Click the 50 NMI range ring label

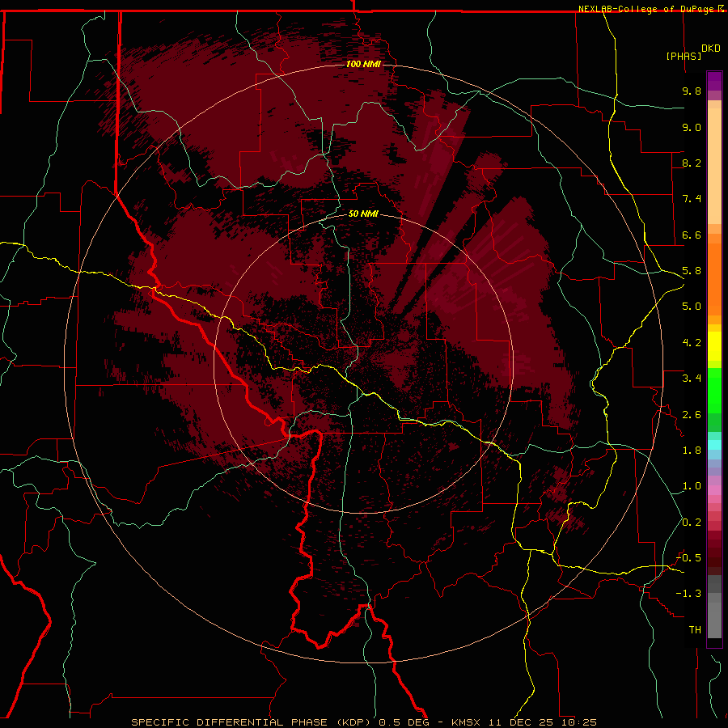(x=363, y=214)
